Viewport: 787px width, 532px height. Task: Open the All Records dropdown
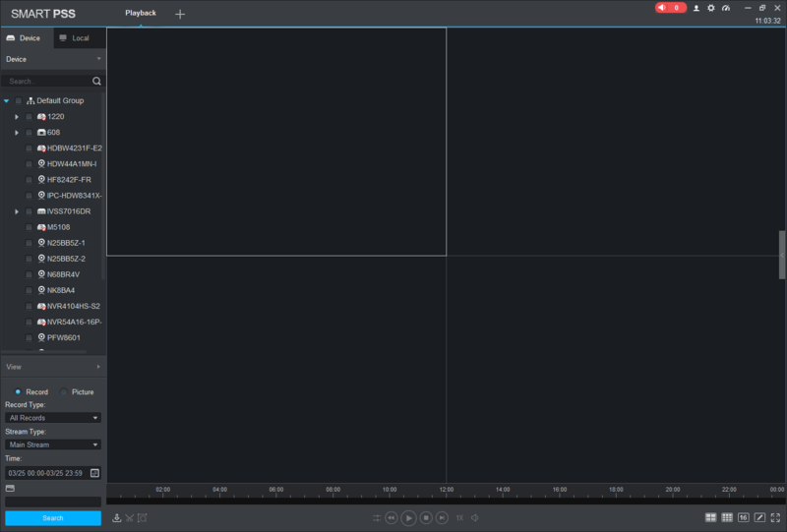[53, 418]
